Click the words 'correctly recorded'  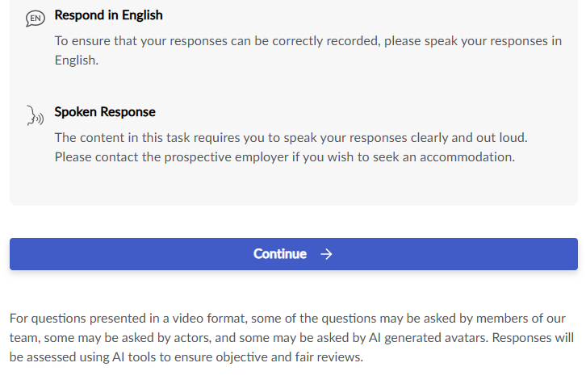tap(325, 40)
